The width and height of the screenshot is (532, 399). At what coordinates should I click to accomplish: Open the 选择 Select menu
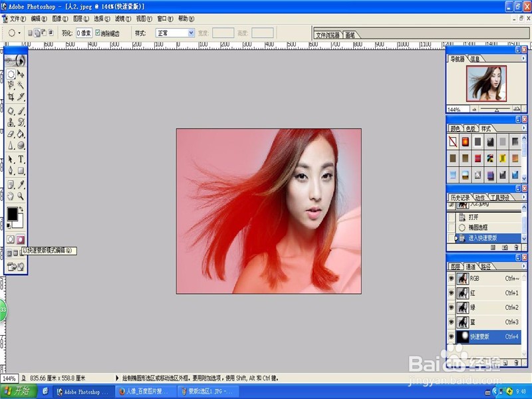pyautogui.click(x=102, y=19)
